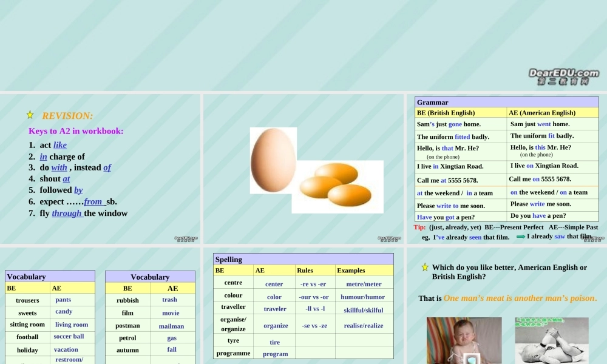Click the underlined answer 'with'
Image resolution: width=607 pixels, height=364 pixels.
click(x=59, y=167)
